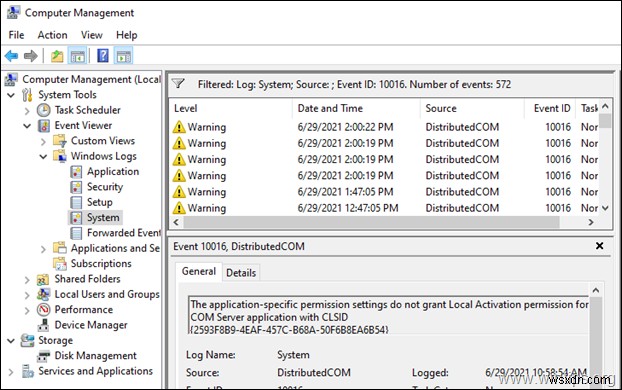Open the Action menu
Image resolution: width=622 pixels, height=390 pixels.
point(52,35)
